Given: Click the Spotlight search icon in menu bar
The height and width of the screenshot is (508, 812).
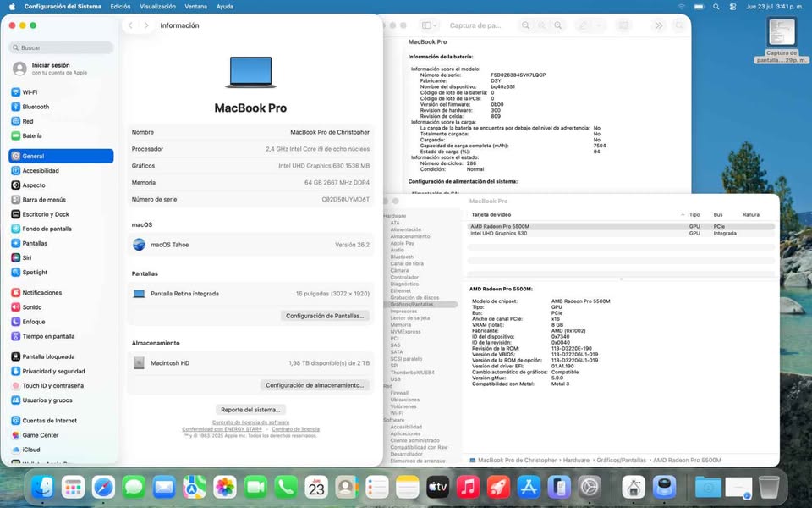Looking at the screenshot, I should click(716, 7).
